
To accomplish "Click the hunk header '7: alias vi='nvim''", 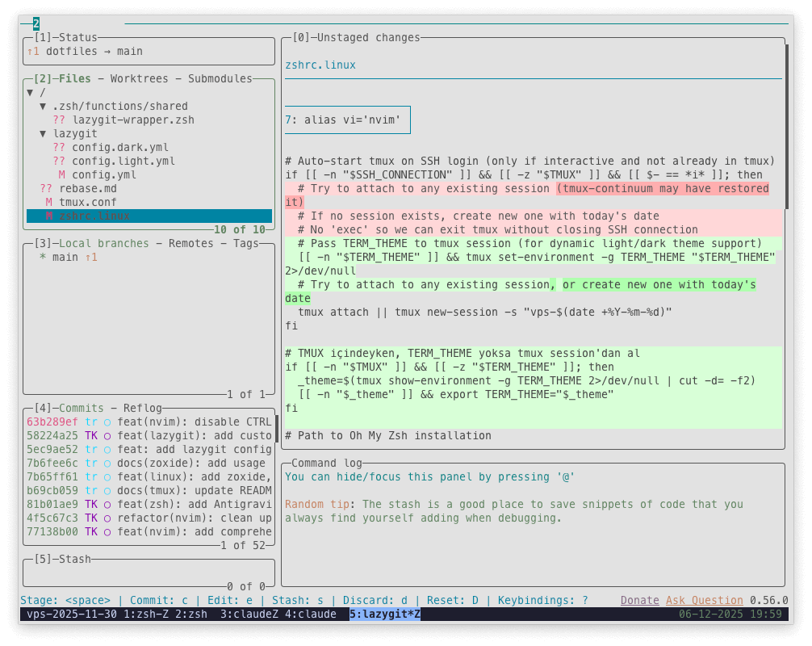I will pos(348,120).
